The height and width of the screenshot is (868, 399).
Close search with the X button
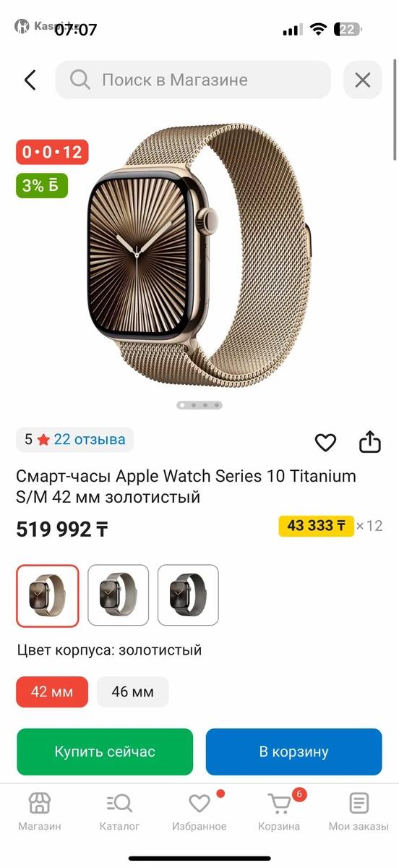tap(363, 80)
